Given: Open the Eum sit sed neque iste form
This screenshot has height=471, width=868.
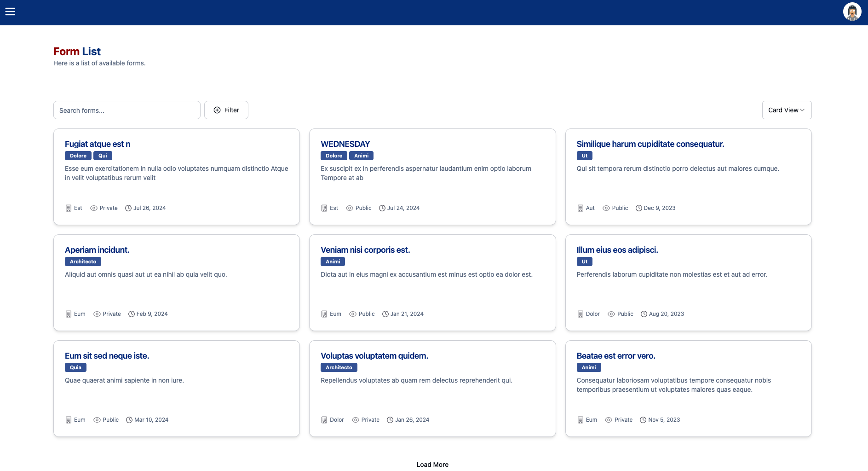Looking at the screenshot, I should point(107,356).
